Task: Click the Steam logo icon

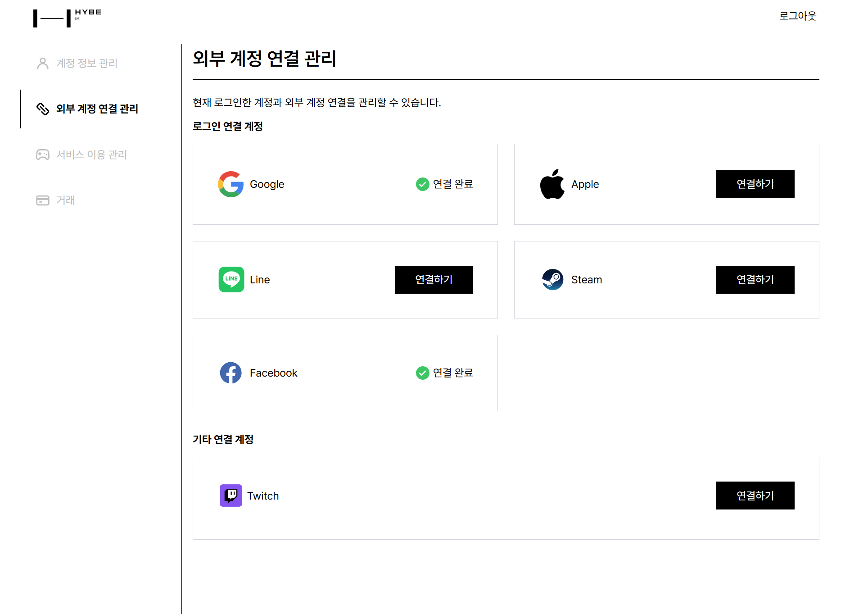Action: [x=552, y=279]
